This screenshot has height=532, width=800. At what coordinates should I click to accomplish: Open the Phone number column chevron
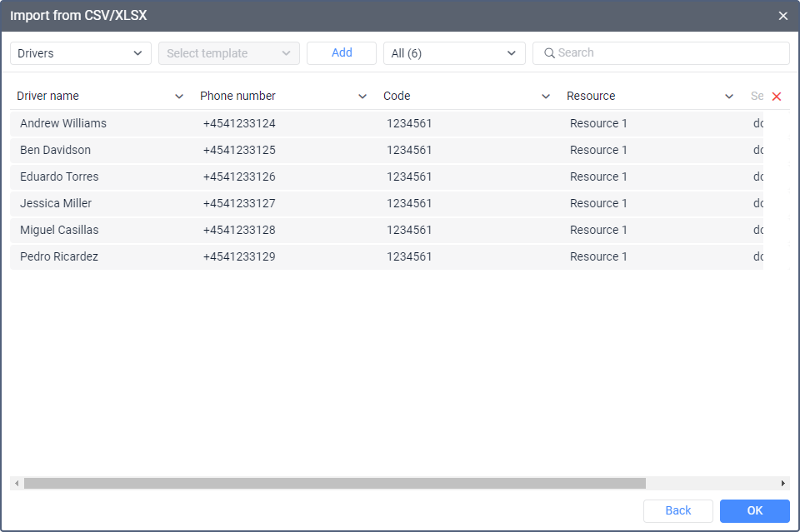[x=362, y=97]
